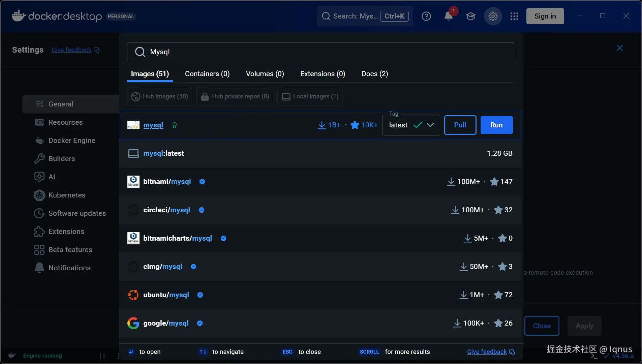Image resolution: width=642 pixels, height=364 pixels.
Task: Switch to the Volumes (0) tab
Action: coord(265,74)
